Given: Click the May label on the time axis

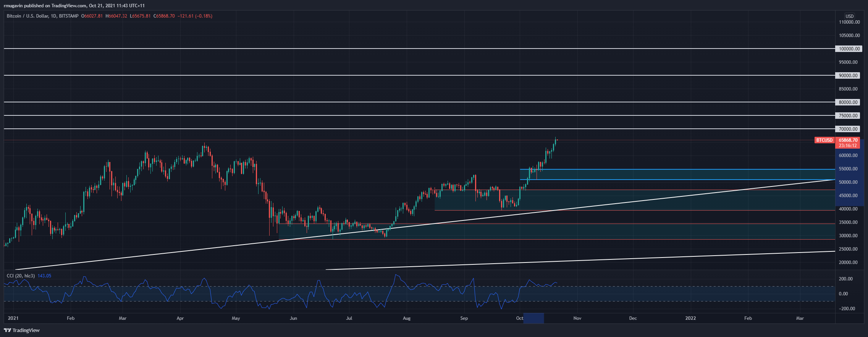Looking at the screenshot, I should [x=236, y=318].
